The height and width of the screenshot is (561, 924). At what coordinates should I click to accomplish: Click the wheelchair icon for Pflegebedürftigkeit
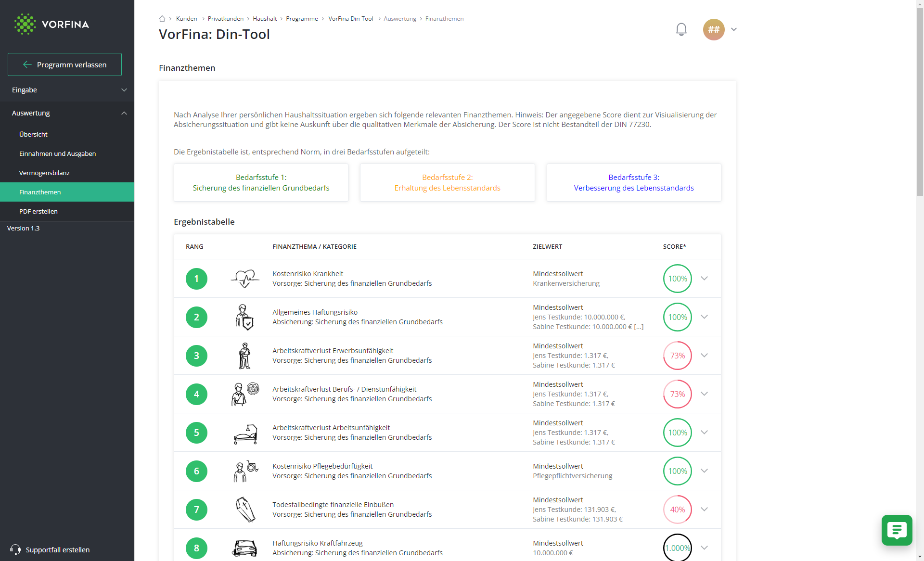pyautogui.click(x=245, y=471)
